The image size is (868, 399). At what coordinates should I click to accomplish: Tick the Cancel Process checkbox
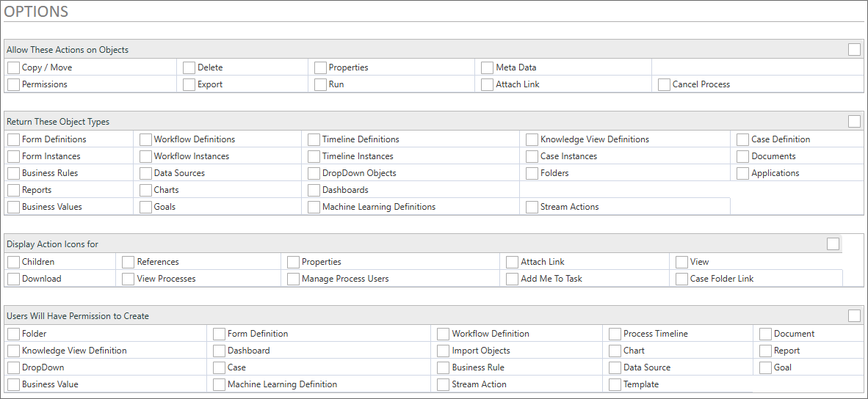(665, 84)
